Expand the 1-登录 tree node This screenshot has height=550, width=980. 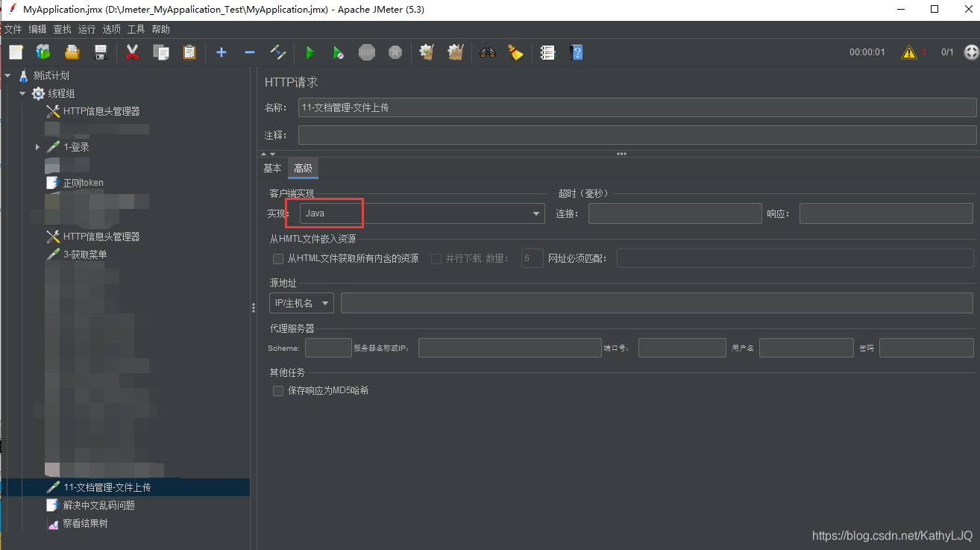[x=37, y=147]
